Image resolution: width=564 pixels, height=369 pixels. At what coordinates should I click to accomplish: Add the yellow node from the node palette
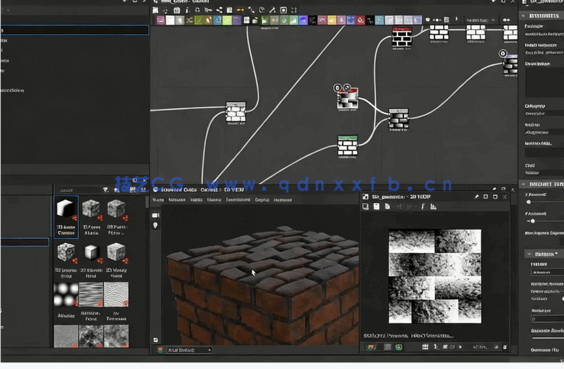[332, 20]
